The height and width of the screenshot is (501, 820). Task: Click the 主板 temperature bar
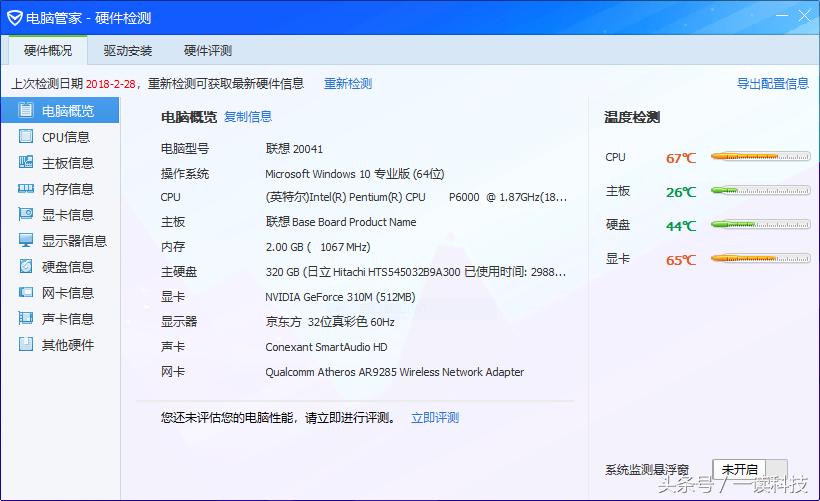pos(760,190)
